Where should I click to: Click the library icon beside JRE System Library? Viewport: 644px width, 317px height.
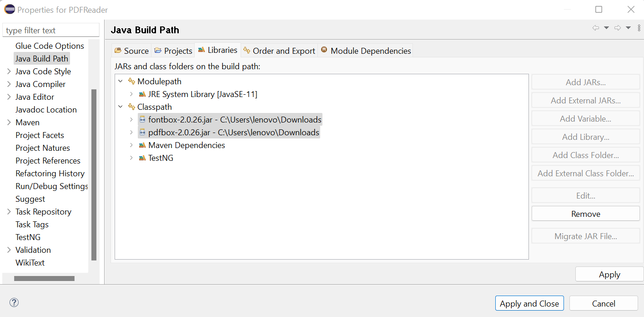coord(142,94)
